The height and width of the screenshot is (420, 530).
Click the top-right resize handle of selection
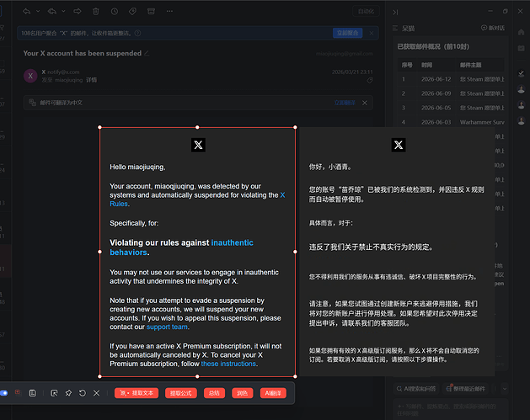295,127
